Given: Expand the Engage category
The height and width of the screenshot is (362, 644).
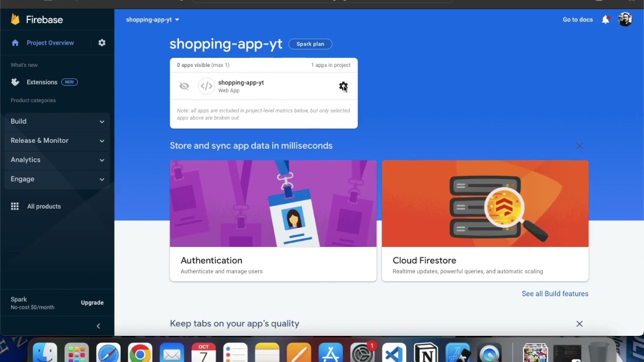Looking at the screenshot, I should point(57,178).
